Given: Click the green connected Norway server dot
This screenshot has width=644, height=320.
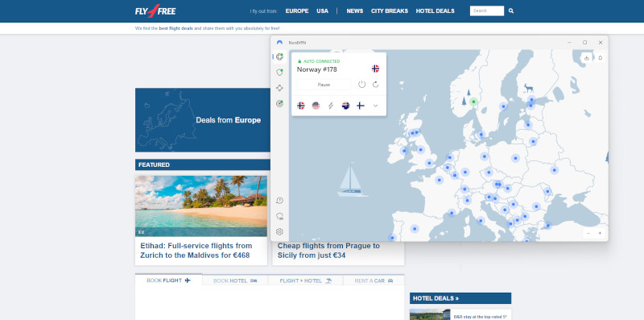Looking at the screenshot, I should [473, 102].
